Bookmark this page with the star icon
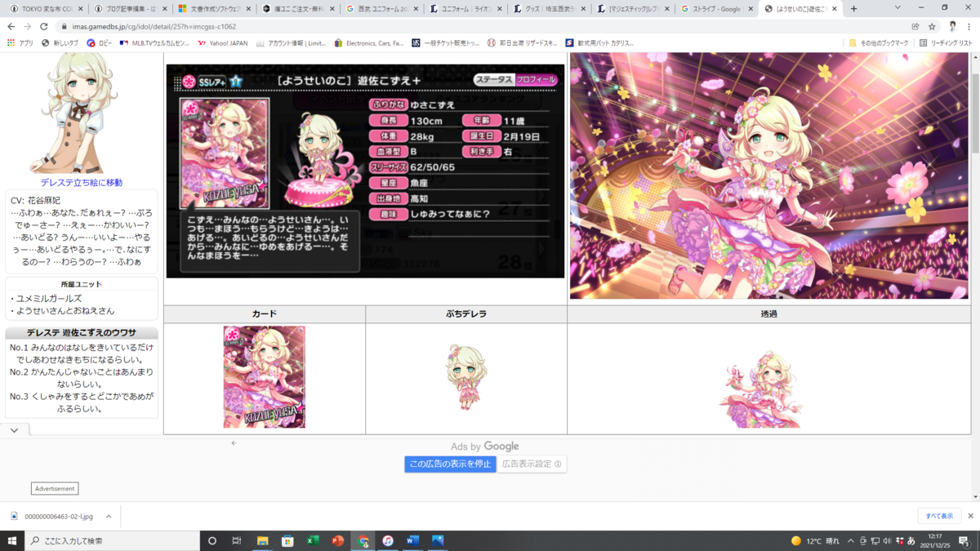 [x=932, y=26]
